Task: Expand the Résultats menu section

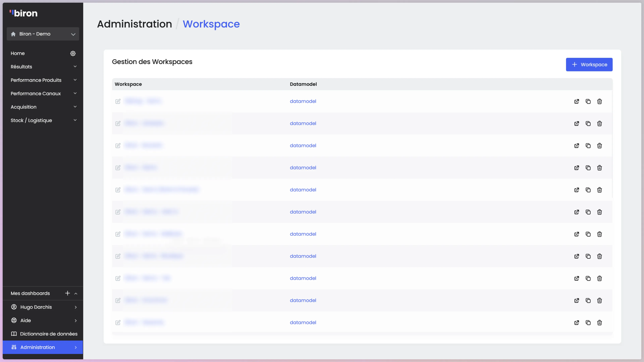Action: [43, 67]
